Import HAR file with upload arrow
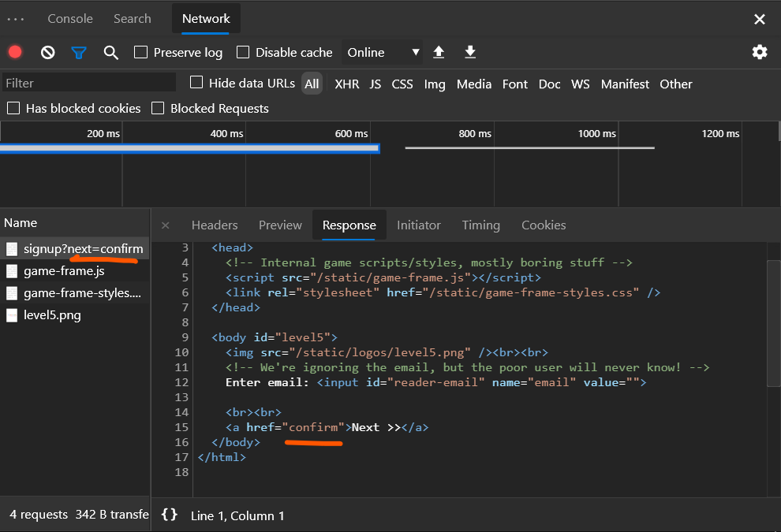 click(439, 52)
